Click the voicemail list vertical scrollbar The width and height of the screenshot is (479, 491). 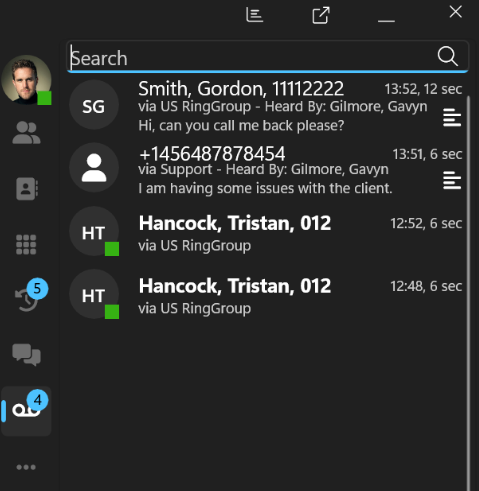pyautogui.click(x=468, y=293)
